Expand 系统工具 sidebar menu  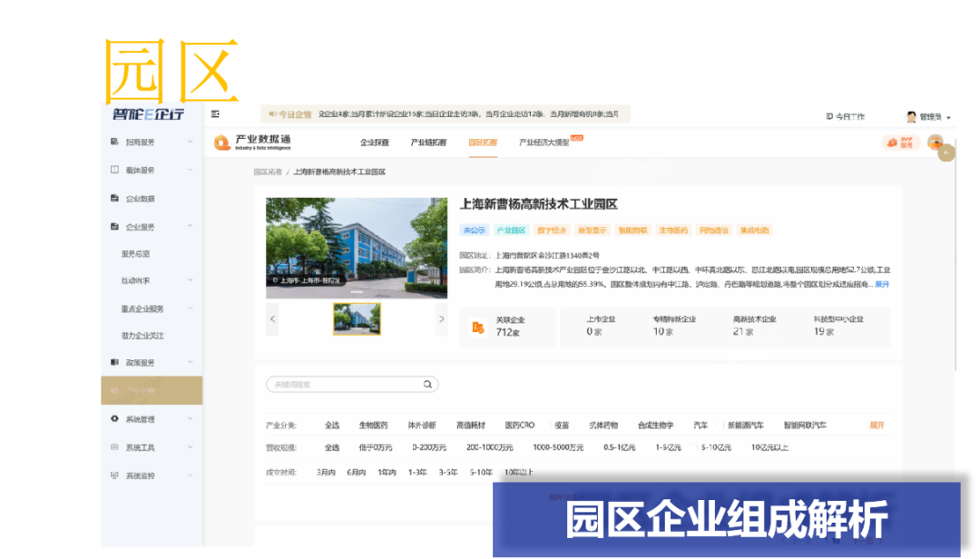pos(190,447)
